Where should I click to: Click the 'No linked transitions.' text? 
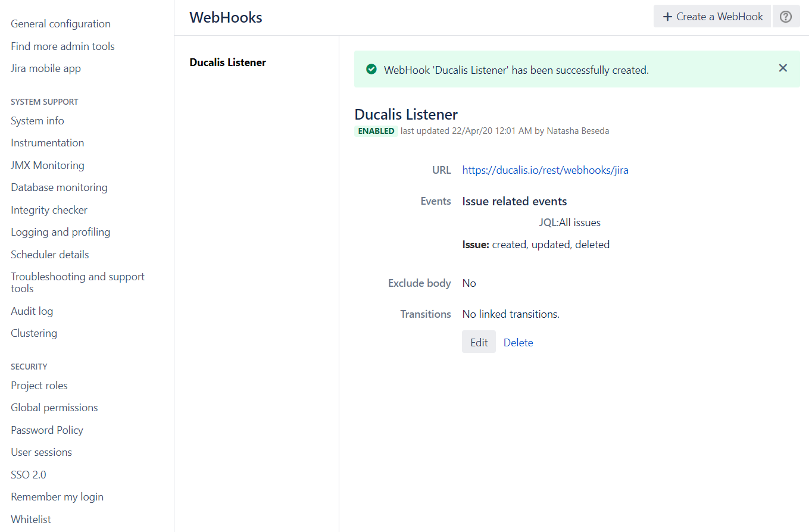[511, 314]
